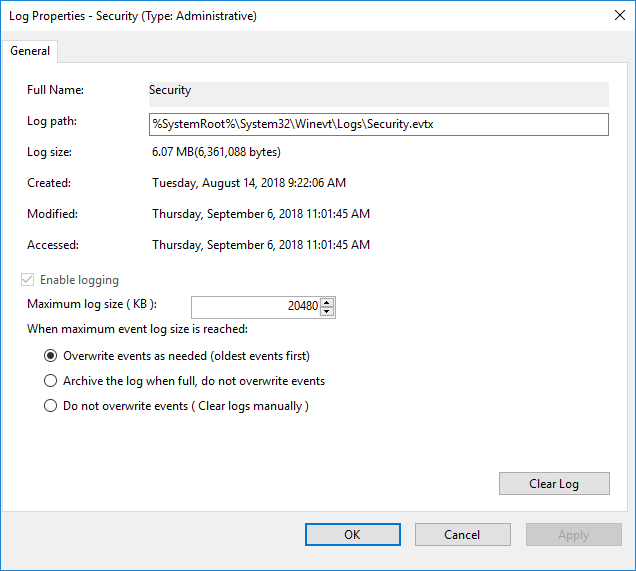Click the Created date value

[x=249, y=183]
